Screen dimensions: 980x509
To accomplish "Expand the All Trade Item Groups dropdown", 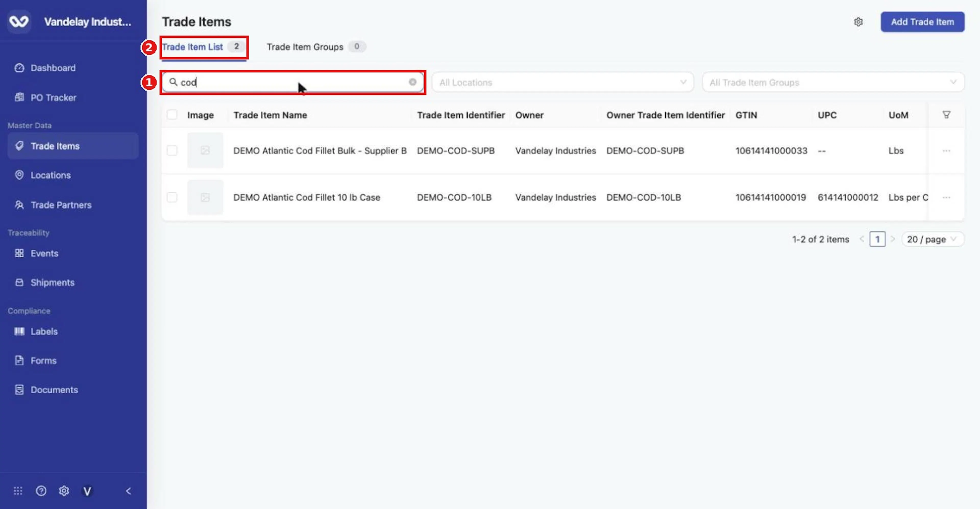I will click(x=833, y=82).
